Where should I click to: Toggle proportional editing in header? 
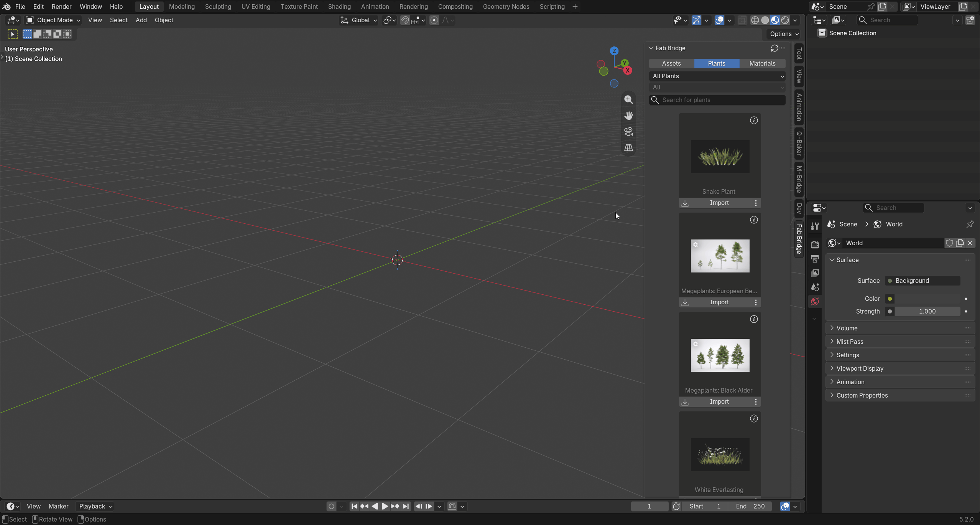pyautogui.click(x=434, y=20)
